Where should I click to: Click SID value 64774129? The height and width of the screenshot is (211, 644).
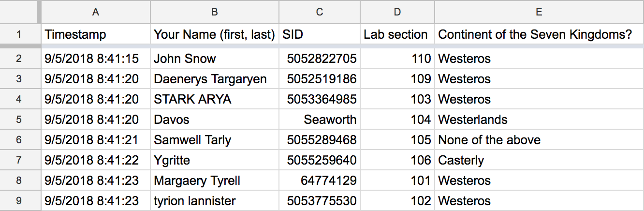pyautogui.click(x=320, y=181)
